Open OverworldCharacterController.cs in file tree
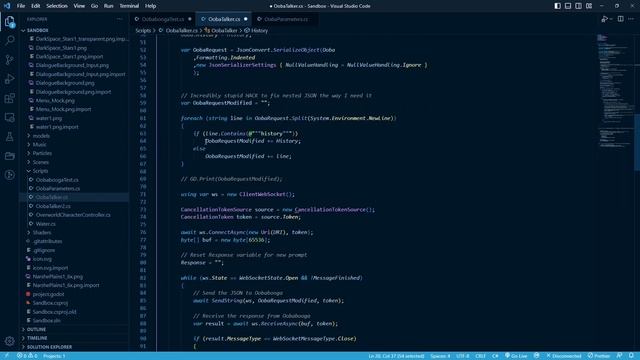The width and height of the screenshot is (640, 360). coord(73,215)
